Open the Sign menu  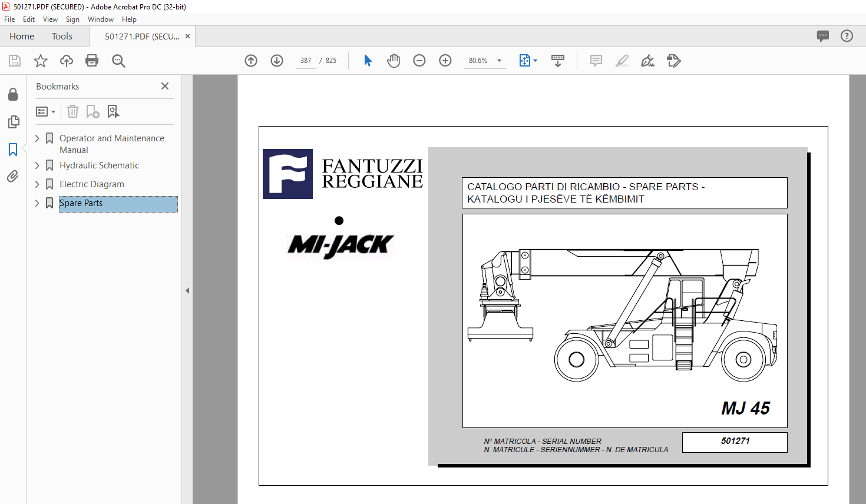tap(72, 19)
